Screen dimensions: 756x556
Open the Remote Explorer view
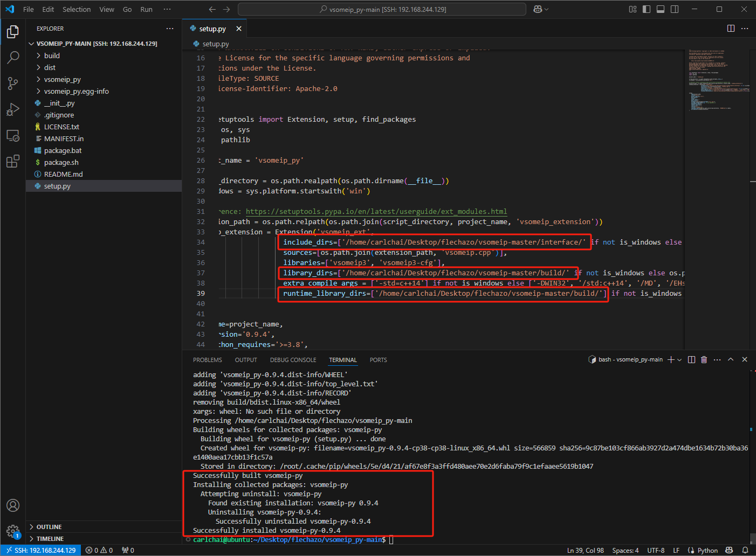(13, 135)
